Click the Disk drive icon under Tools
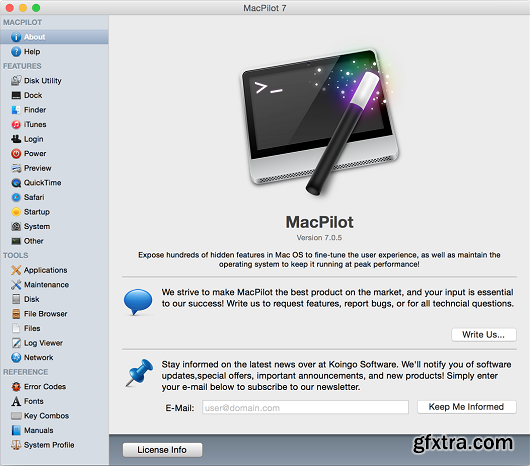The width and height of the screenshot is (530, 466). (x=16, y=299)
